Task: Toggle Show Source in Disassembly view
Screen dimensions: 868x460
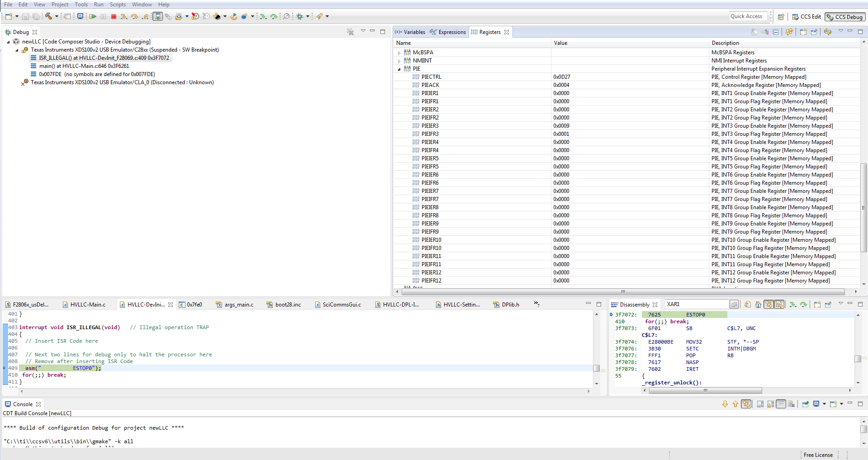Action: point(779,304)
